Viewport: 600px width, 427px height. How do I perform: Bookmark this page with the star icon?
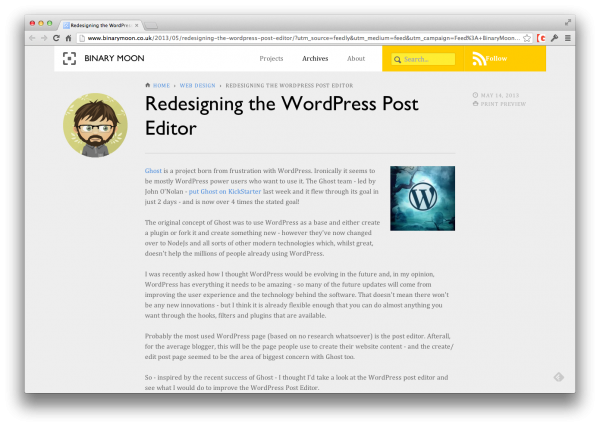[x=527, y=38]
